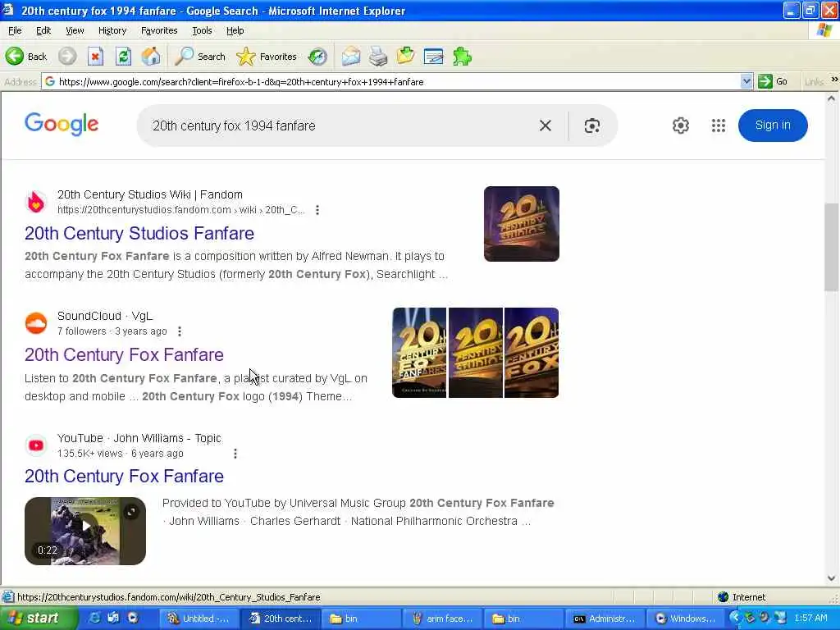Open the Help menu
The width and height of the screenshot is (840, 630).
(x=235, y=30)
